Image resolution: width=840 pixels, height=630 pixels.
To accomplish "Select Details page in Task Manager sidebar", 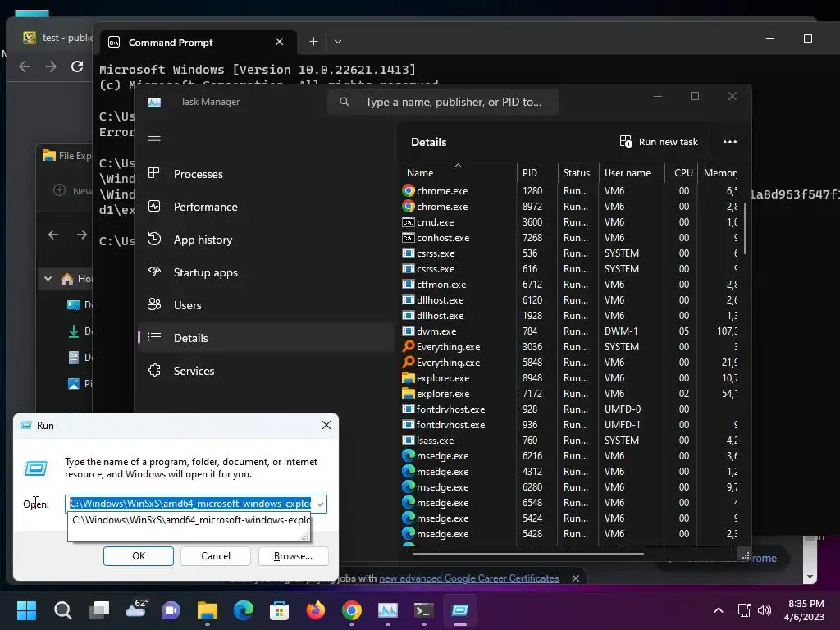I will coord(265,338).
